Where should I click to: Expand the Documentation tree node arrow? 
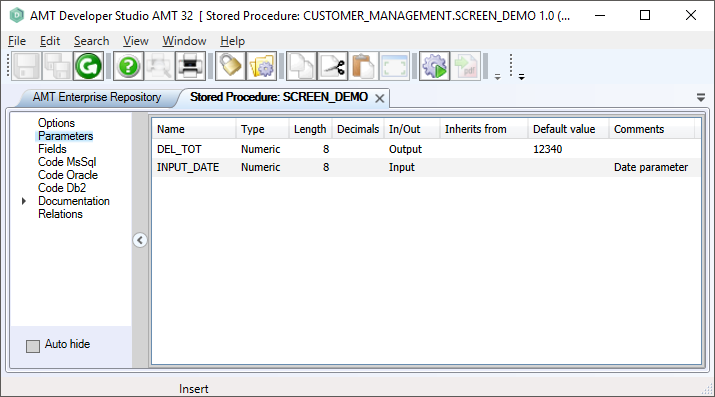tap(24, 201)
